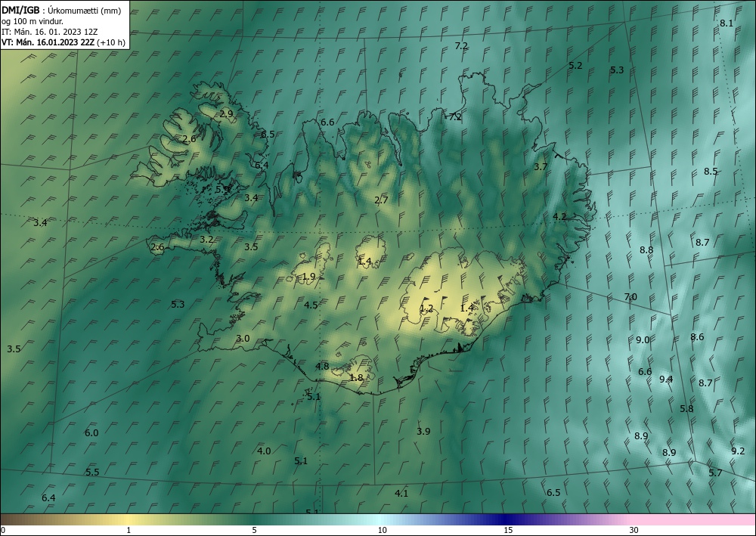Select the 'IT: Mán. 16. 01. 2023 12Z' line
Viewport: 756px width, 536px height.
click(x=50, y=32)
